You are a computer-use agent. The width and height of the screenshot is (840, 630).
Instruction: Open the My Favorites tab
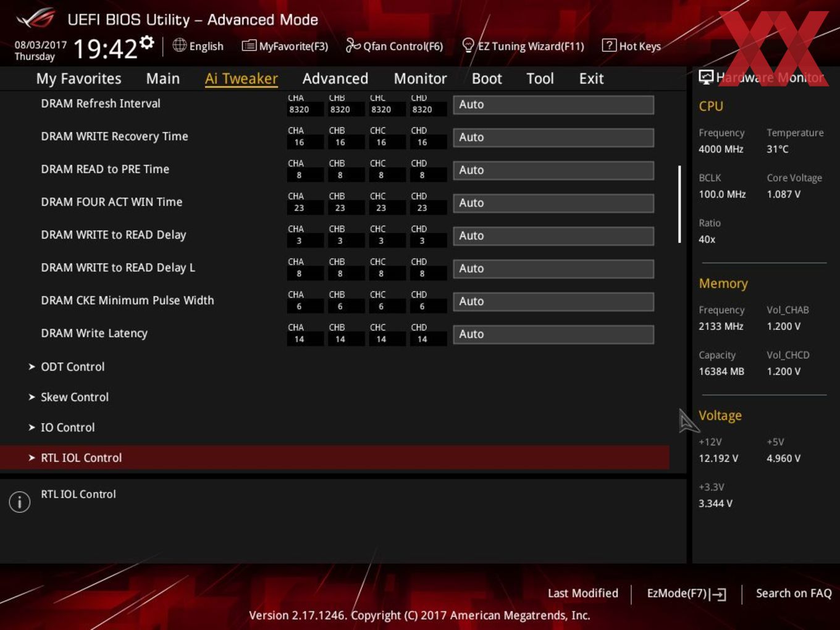coord(78,78)
